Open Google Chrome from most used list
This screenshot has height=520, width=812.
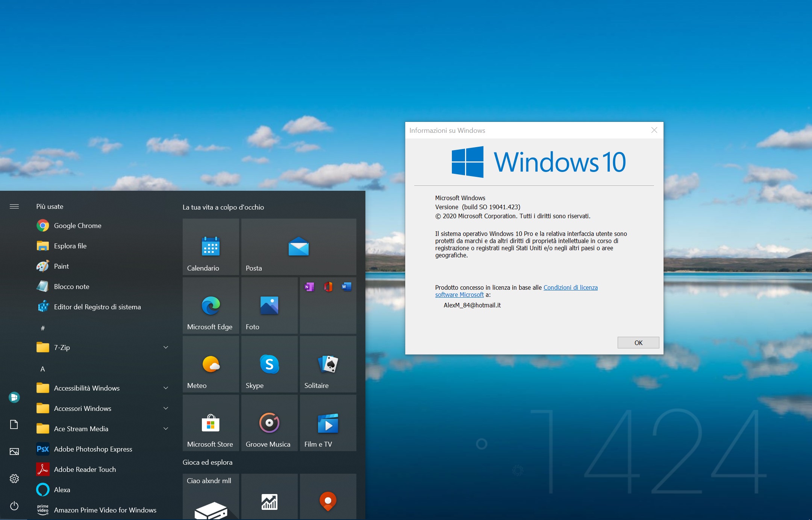coord(101,226)
